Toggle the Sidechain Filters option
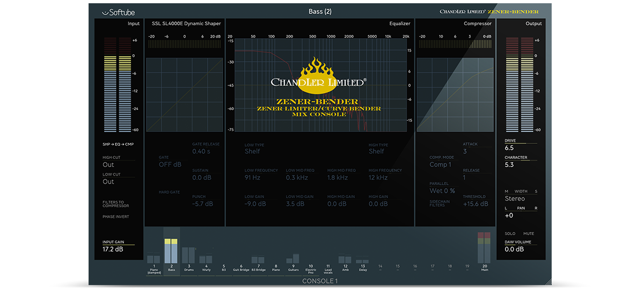The image size is (644, 291). 440,203
